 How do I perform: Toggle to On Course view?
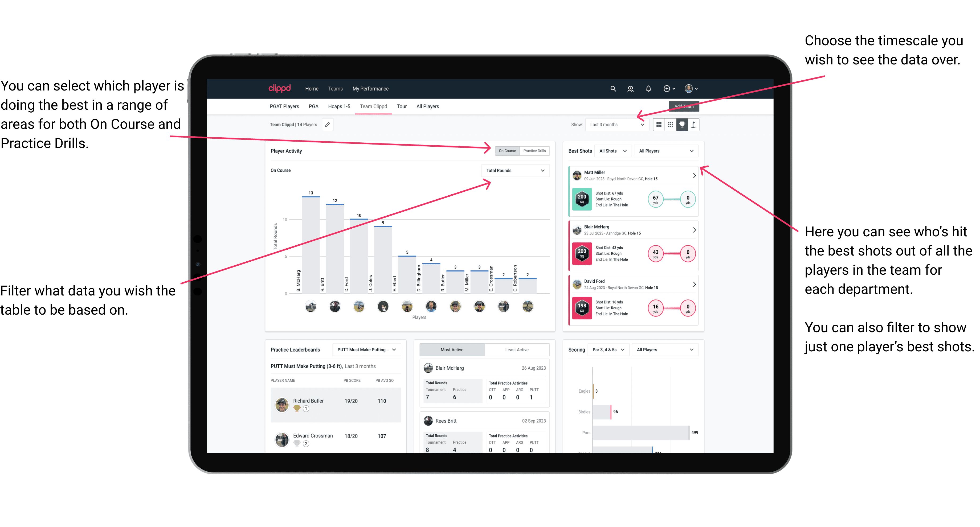tap(507, 151)
